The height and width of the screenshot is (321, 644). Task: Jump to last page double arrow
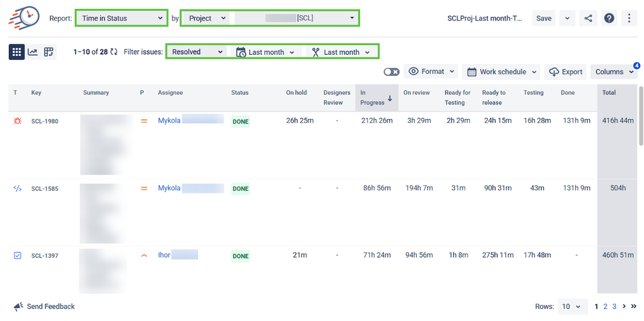pyautogui.click(x=634, y=306)
